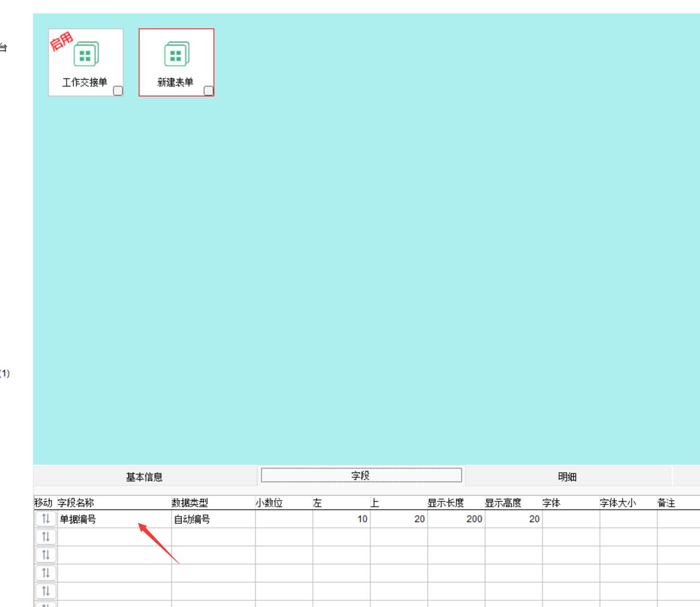Click the 显示长度 cell showing 200
Screen dimensions: 700x607
[456, 519]
